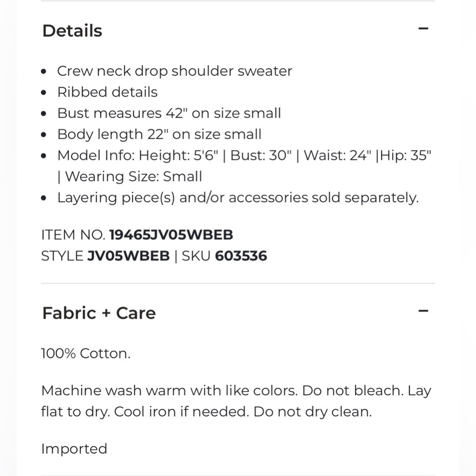This screenshot has height=476, width=476.
Task: Click the '100% Cotton.' text
Action: (86, 354)
